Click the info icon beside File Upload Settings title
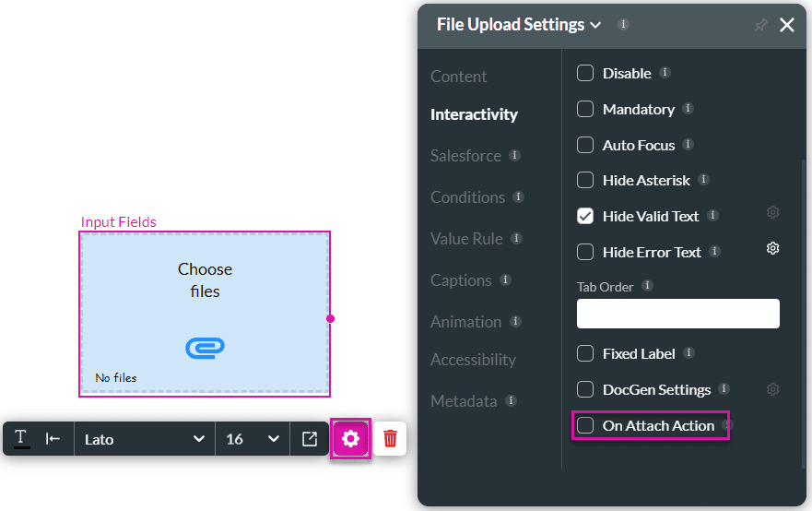Image resolution: width=812 pixels, height=511 pixels. (x=623, y=24)
